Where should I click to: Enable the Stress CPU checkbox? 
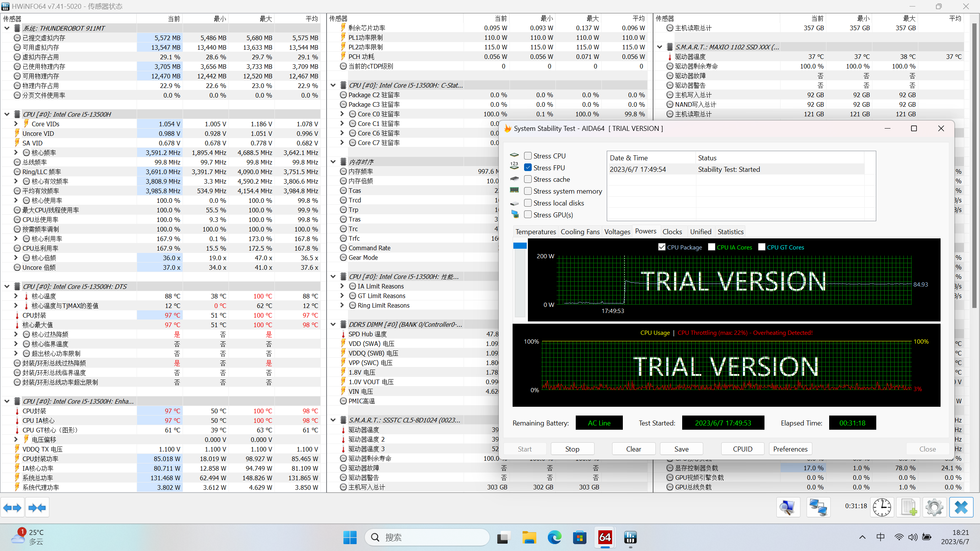pos(528,156)
